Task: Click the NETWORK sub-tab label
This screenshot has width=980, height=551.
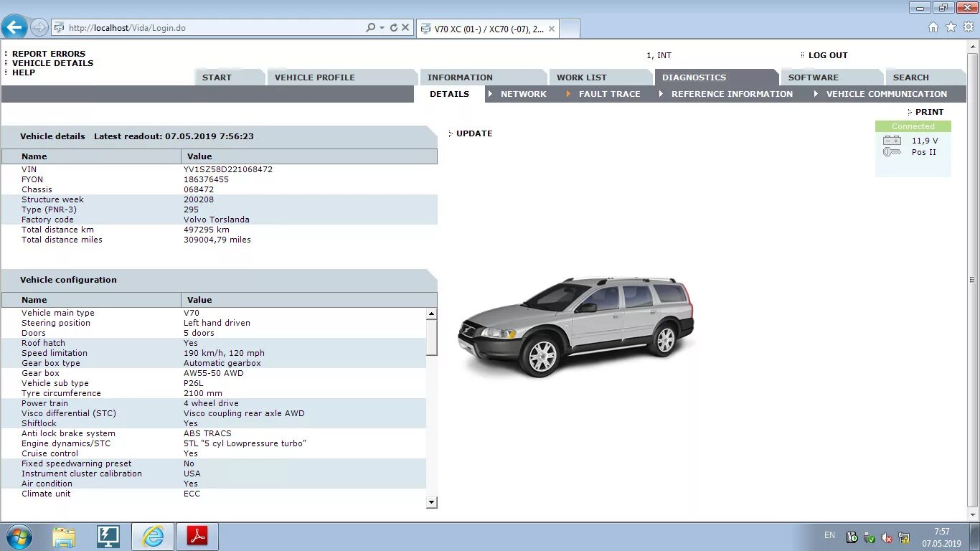Action: click(524, 94)
